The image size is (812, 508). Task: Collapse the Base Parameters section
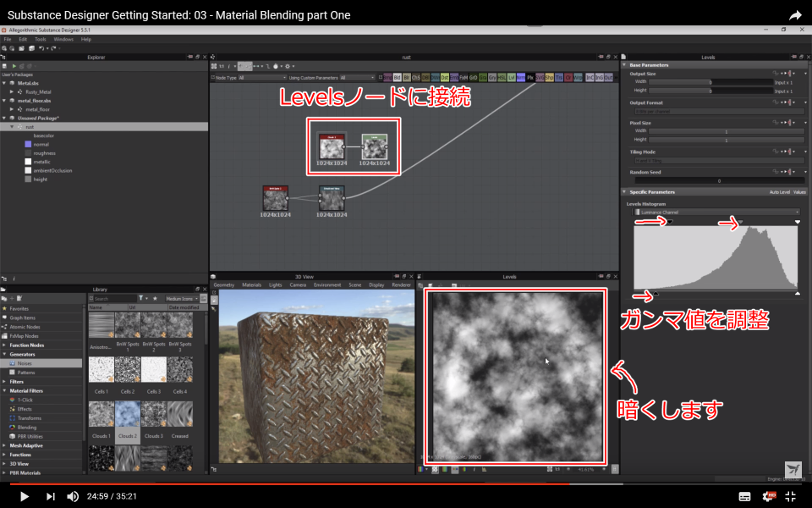[624, 65]
